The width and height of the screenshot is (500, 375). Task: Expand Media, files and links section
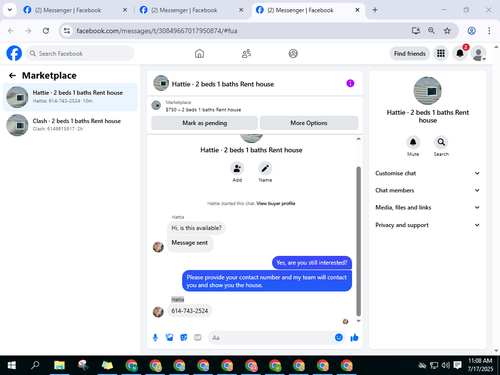(427, 207)
